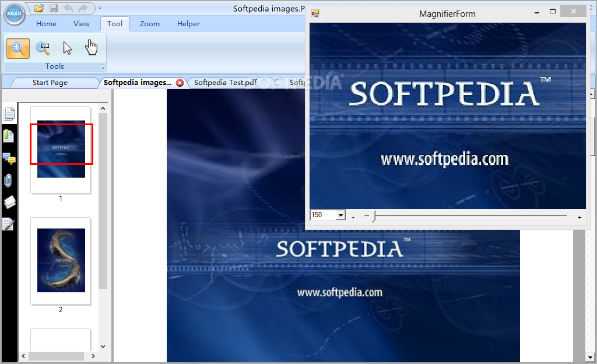Open the Zoom ribbon tab
Viewport: 597px width, 364px height.
150,23
